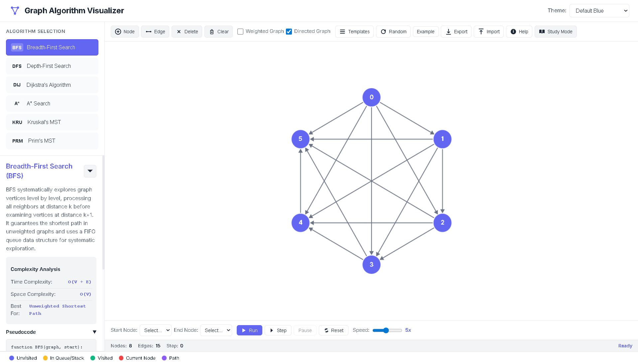
Task: Select Kruskal's MST algorithm
Action: [52, 122]
